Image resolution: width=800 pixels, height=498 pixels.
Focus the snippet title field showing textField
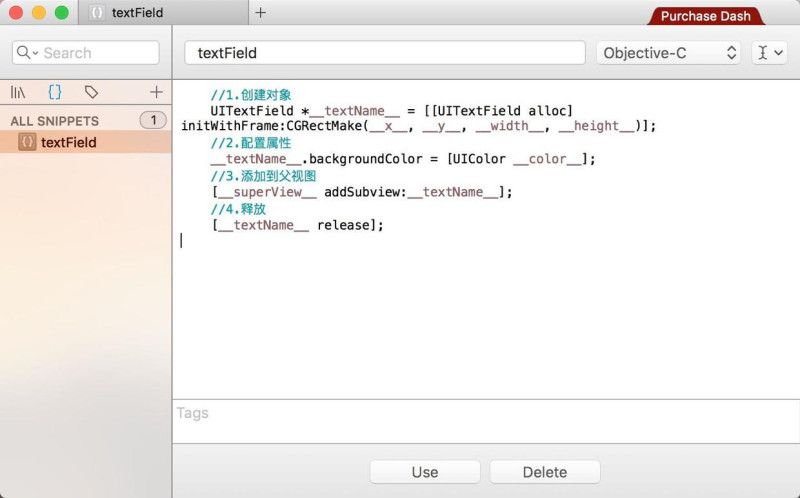pyautogui.click(x=385, y=53)
